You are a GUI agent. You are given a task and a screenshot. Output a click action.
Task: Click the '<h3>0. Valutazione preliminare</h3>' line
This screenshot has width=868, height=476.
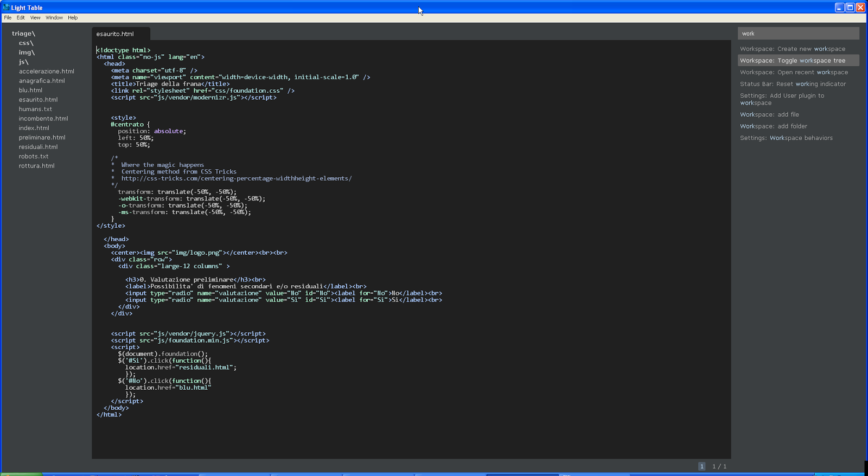(x=195, y=280)
